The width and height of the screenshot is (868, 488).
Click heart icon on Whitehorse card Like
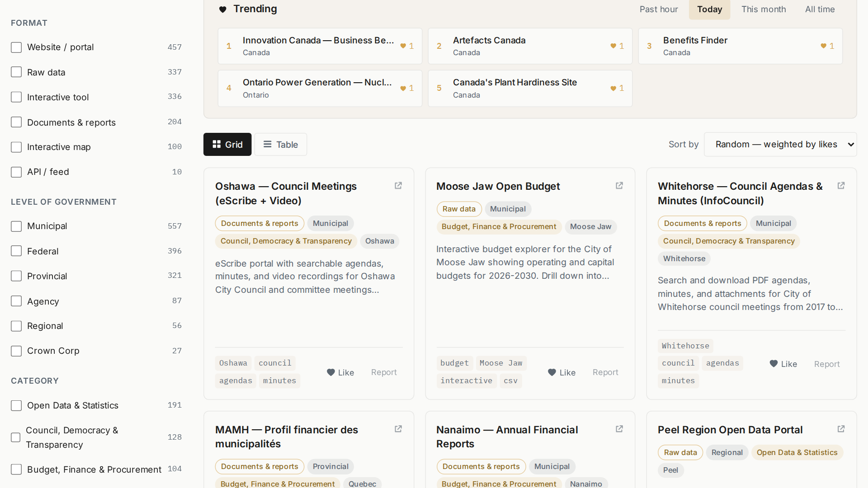point(774,364)
